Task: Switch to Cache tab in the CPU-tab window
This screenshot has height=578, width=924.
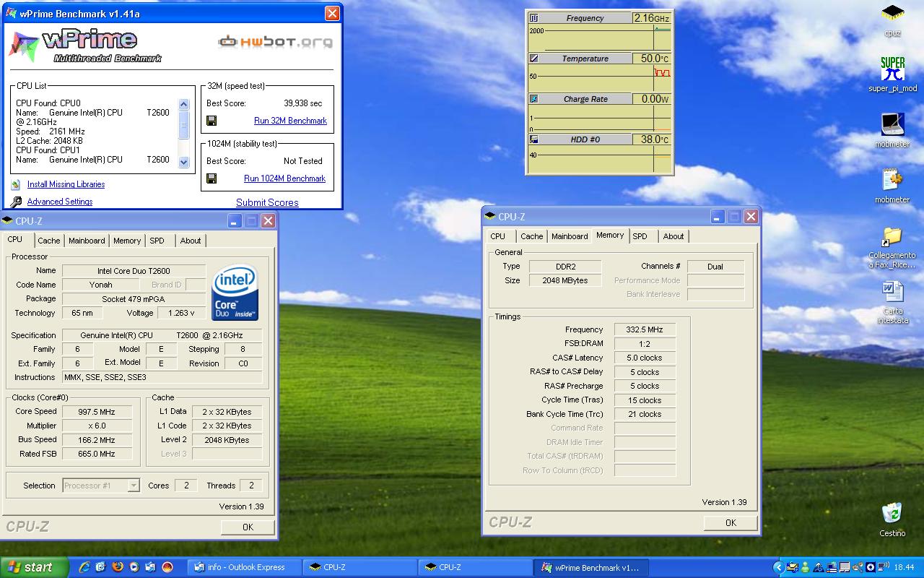Action: point(49,241)
